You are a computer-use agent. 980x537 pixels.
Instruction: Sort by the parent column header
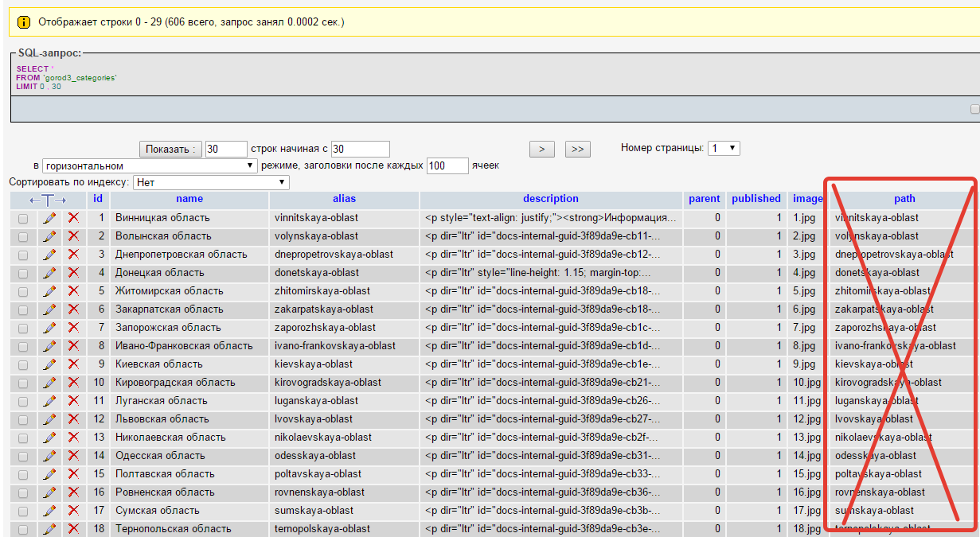pos(705,199)
